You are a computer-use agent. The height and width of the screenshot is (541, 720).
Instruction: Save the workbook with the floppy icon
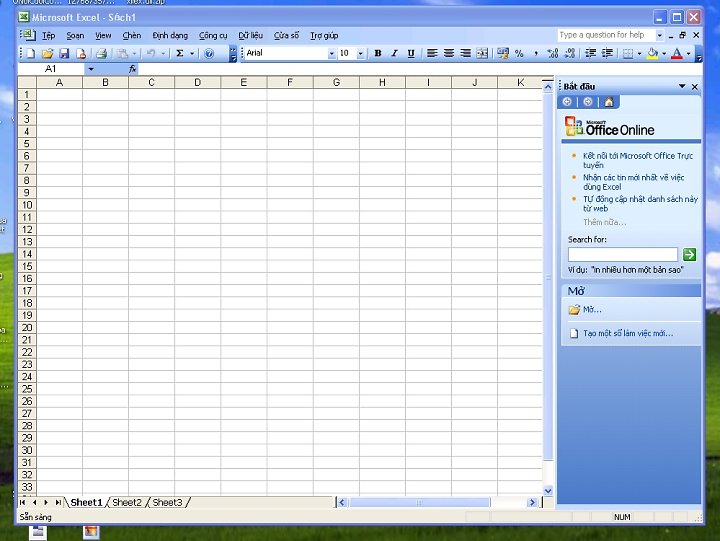64,53
